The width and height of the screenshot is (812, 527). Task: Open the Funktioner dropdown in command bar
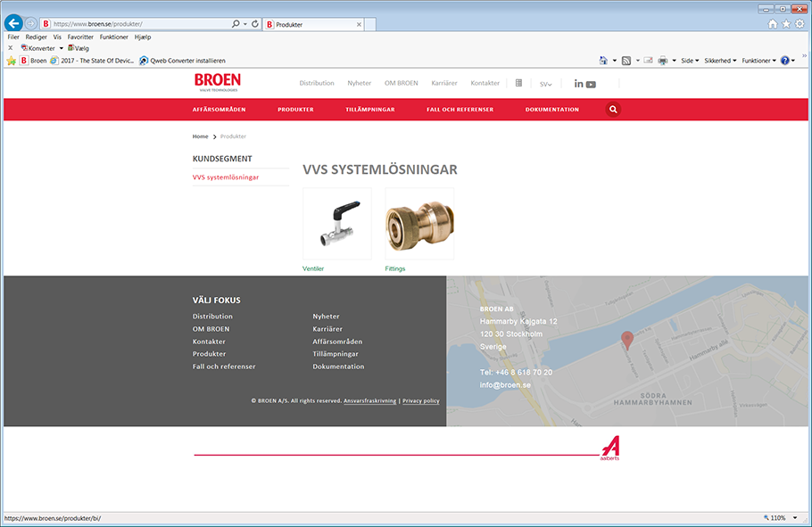tap(758, 61)
